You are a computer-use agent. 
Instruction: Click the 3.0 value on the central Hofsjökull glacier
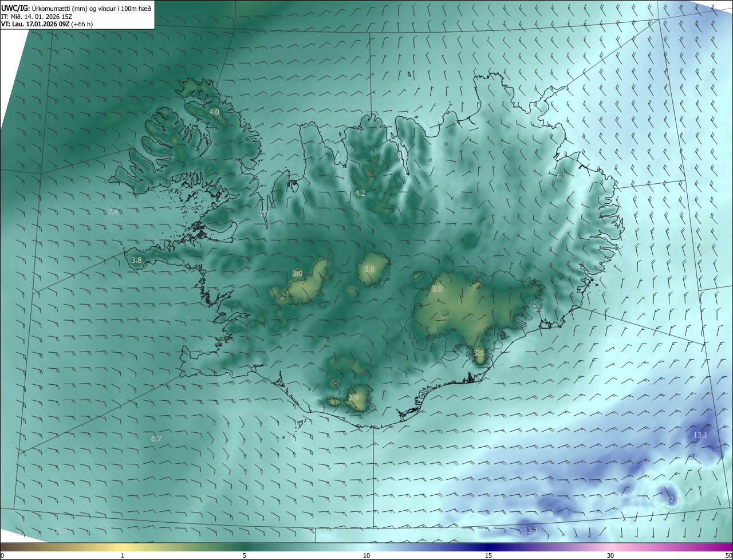pos(369,269)
